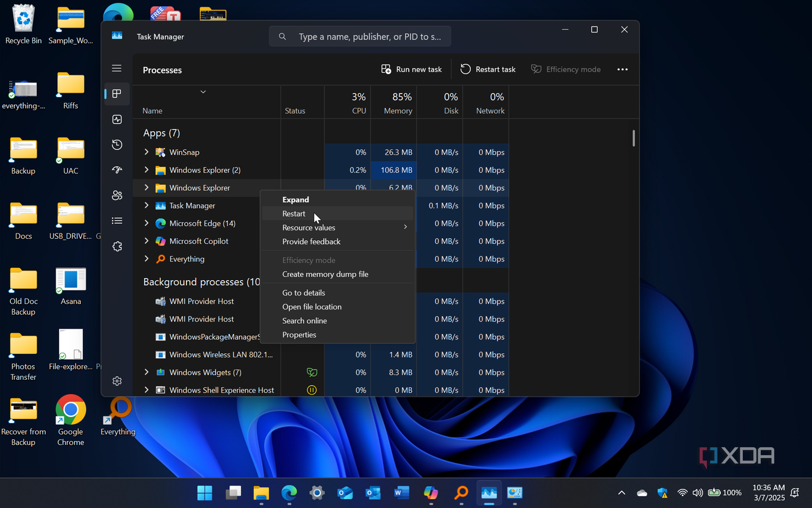Screen dimensions: 812x508
Task: Open Properties from the context menu
Action: pos(337,335)
